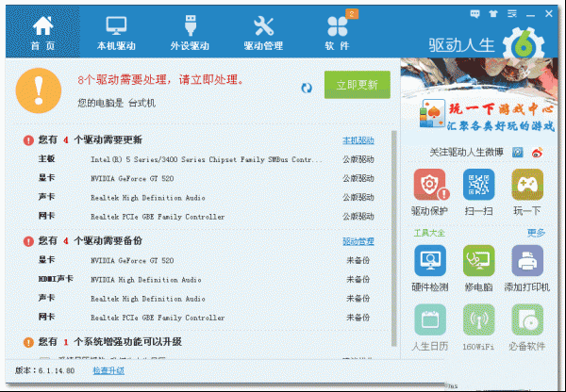Open the 驱动管理 tab
The width and height of the screenshot is (566, 392).
[x=263, y=32]
